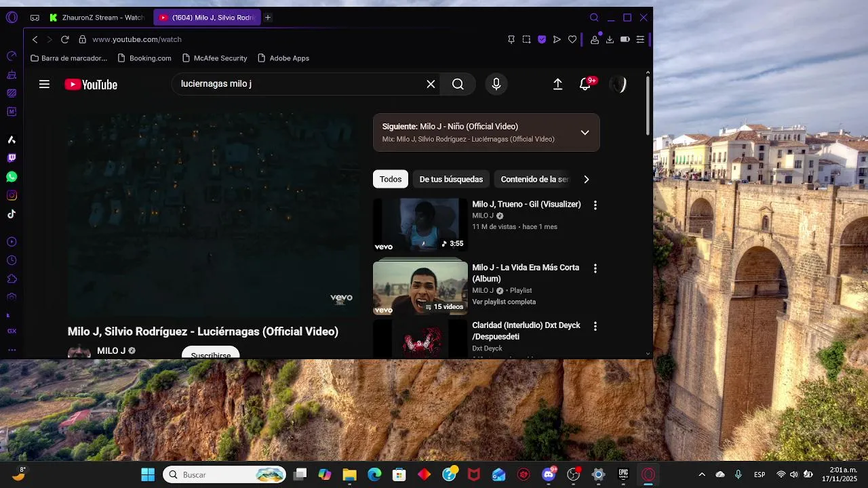868x488 pixels.
Task: Reload the current page
Action: point(65,39)
